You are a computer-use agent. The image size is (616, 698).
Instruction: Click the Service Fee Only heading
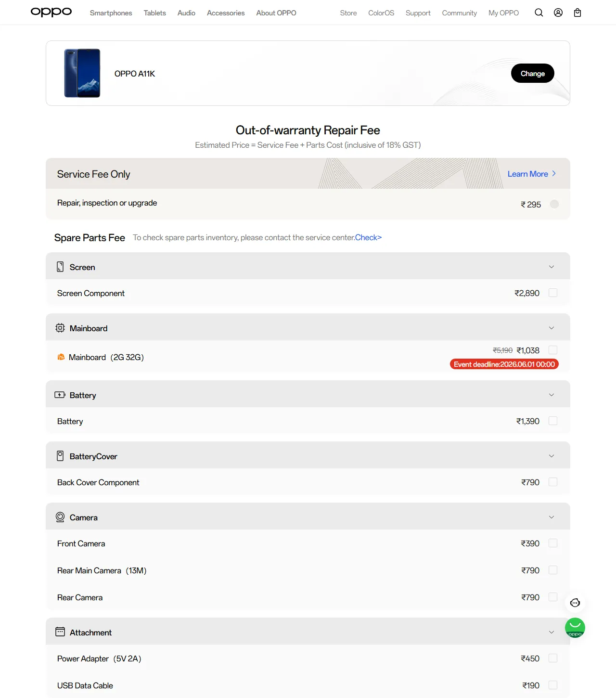click(94, 174)
